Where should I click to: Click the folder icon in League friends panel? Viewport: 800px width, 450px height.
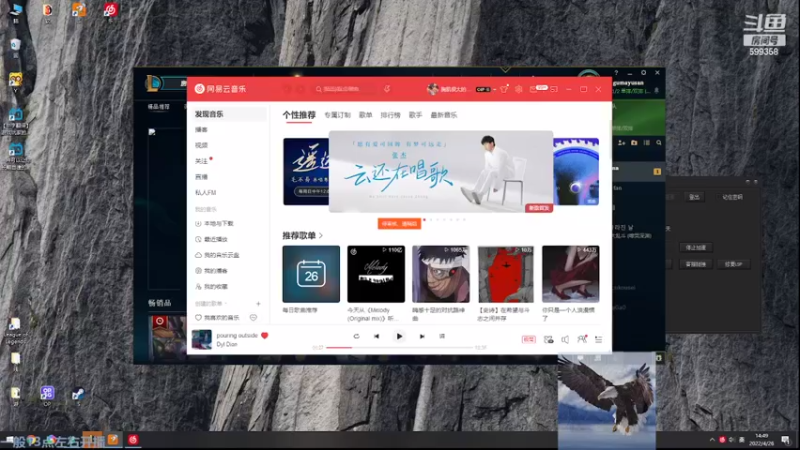[x=634, y=143]
